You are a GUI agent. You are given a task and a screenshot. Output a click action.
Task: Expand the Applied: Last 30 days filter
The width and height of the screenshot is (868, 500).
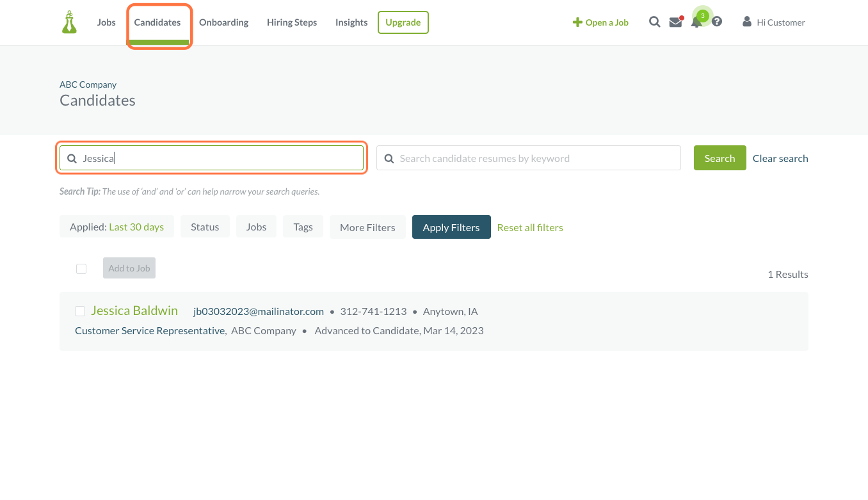tap(117, 227)
